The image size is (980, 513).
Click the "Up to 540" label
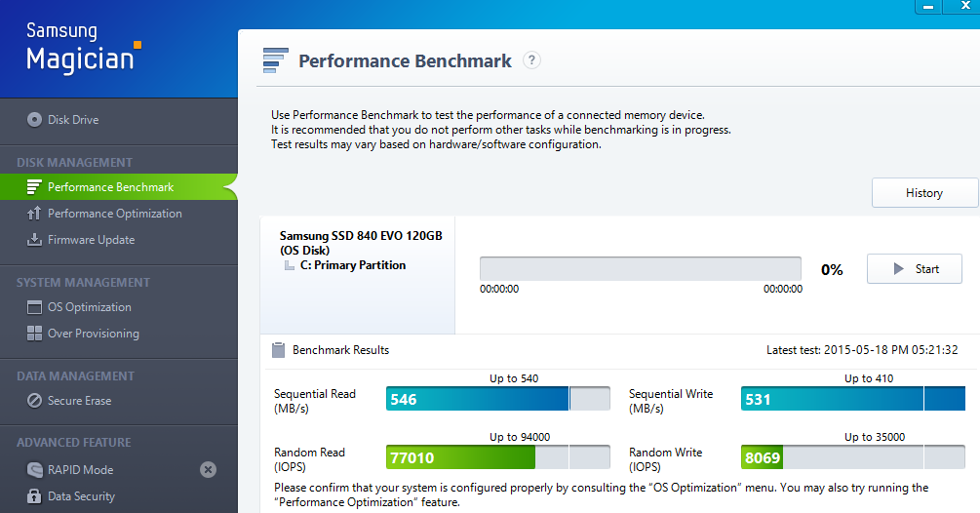pyautogui.click(x=514, y=378)
